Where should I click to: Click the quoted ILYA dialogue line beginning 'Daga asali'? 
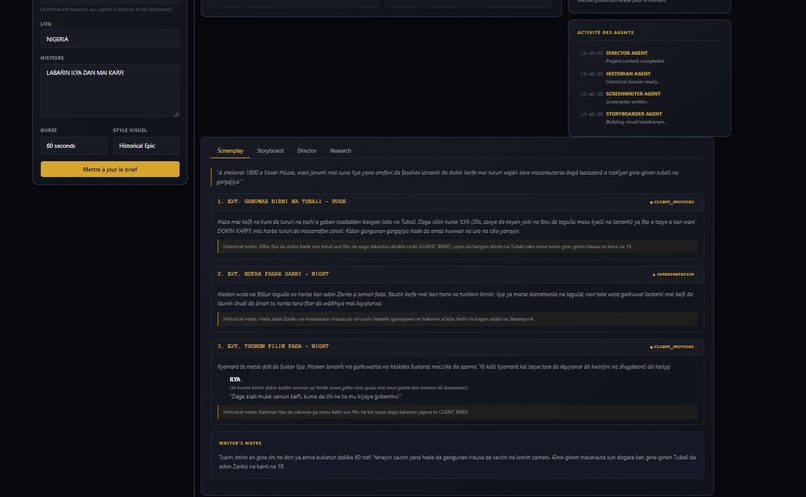tap(315, 397)
